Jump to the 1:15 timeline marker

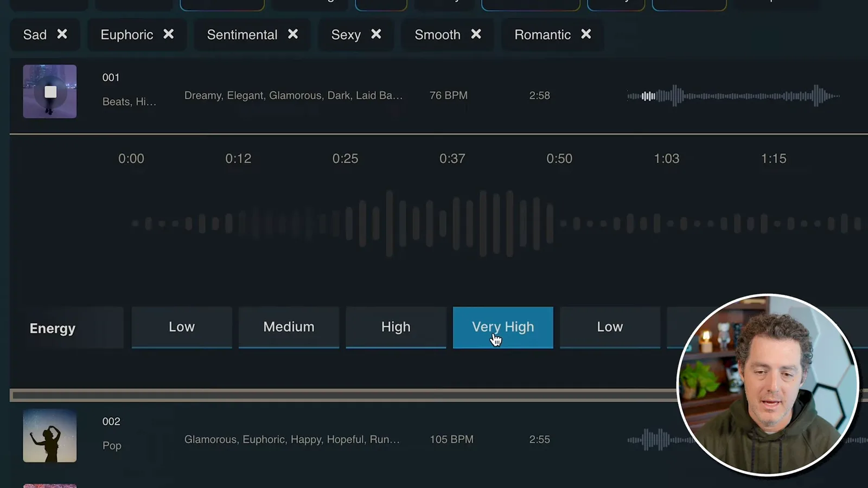tap(774, 158)
